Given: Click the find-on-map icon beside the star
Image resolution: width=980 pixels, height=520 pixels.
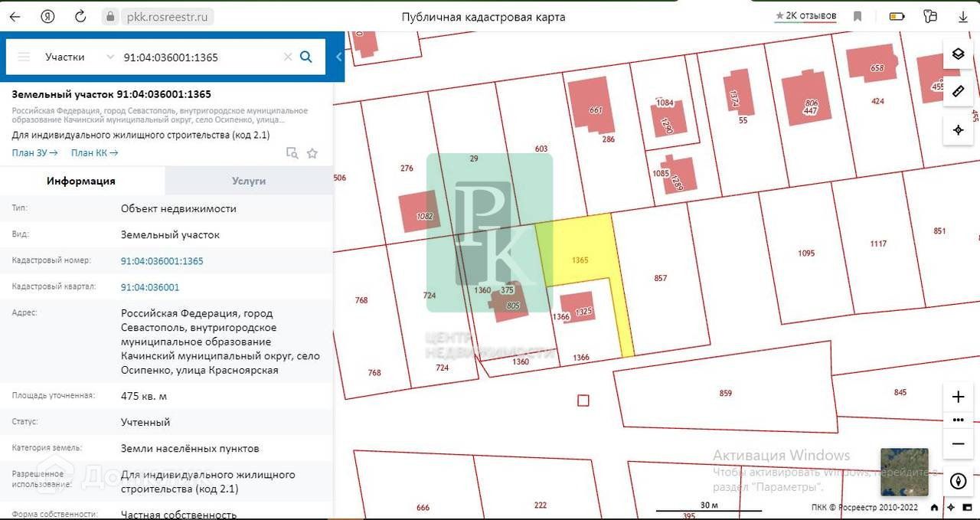Looking at the screenshot, I should 292,153.
